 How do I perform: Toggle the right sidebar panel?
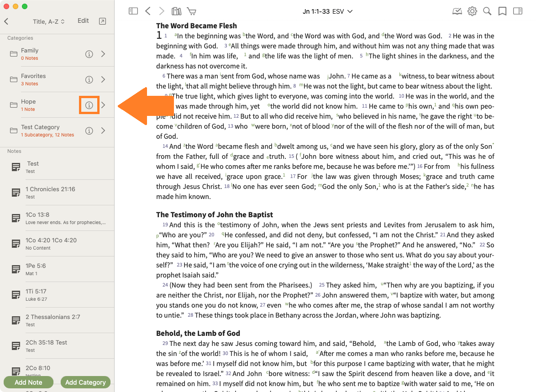coord(517,11)
